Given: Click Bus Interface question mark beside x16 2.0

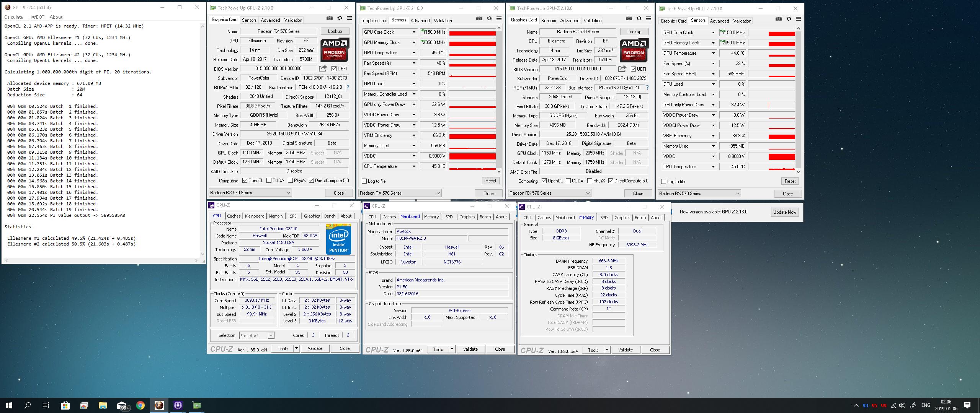Looking at the screenshot, I should pyautogui.click(x=348, y=87).
